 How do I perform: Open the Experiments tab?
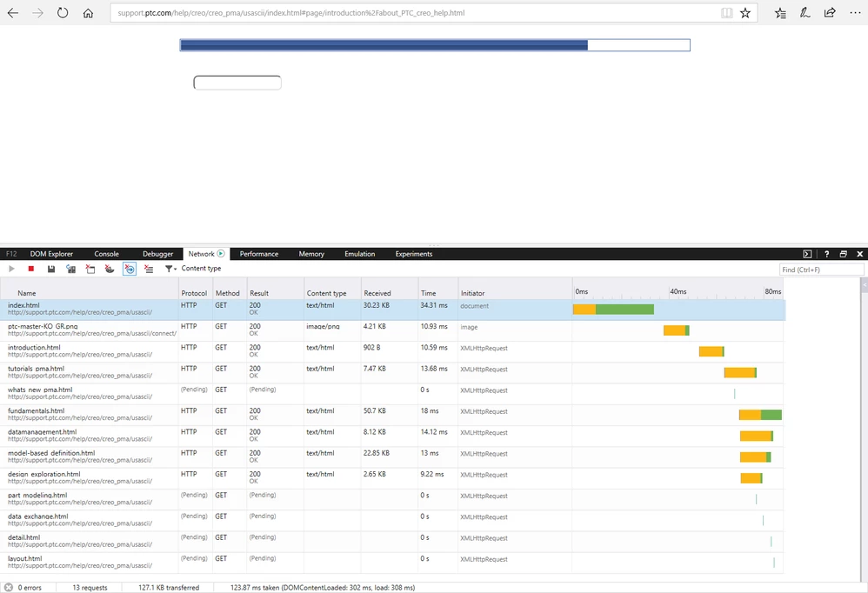[x=413, y=254]
